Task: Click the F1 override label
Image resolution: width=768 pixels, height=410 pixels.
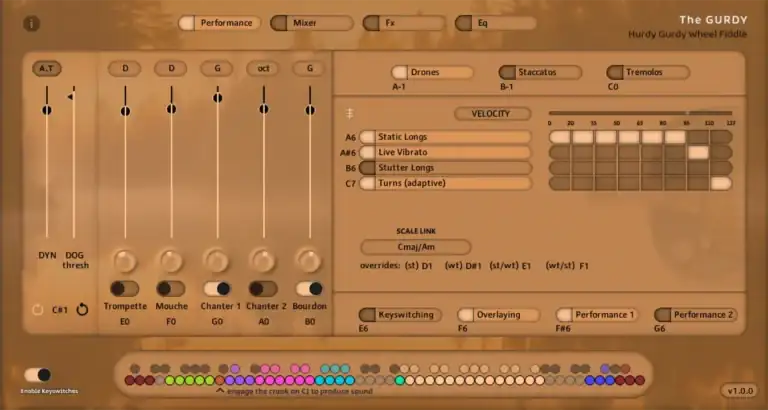Action: coord(584,266)
